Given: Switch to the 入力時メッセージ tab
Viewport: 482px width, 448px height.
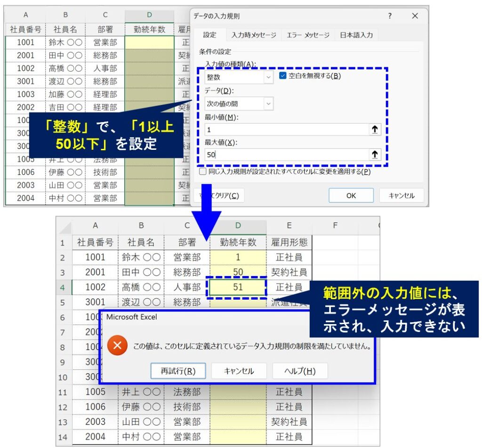Looking at the screenshot, I should click(254, 35).
